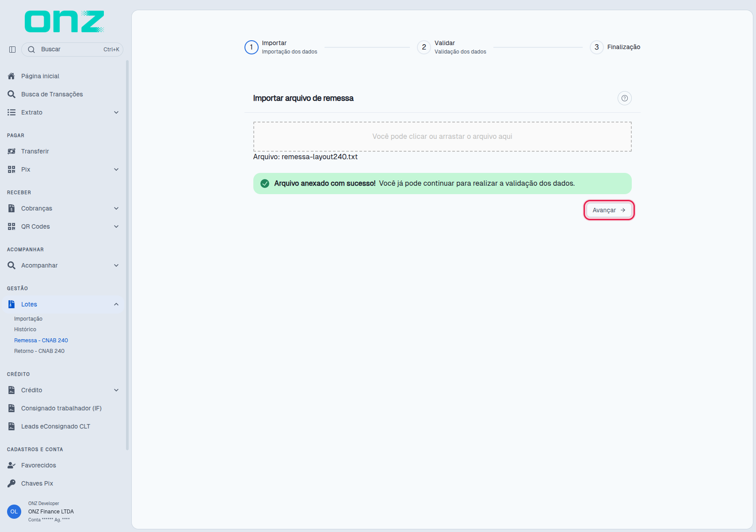This screenshot has width=756, height=532.
Task: Click the Busca de Transações magnifier icon
Action: point(11,94)
